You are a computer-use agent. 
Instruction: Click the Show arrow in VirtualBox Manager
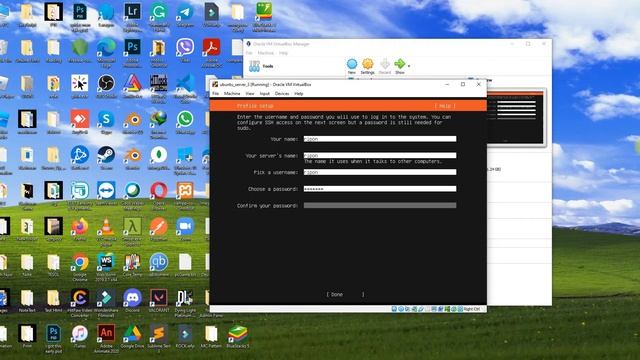tap(400, 66)
